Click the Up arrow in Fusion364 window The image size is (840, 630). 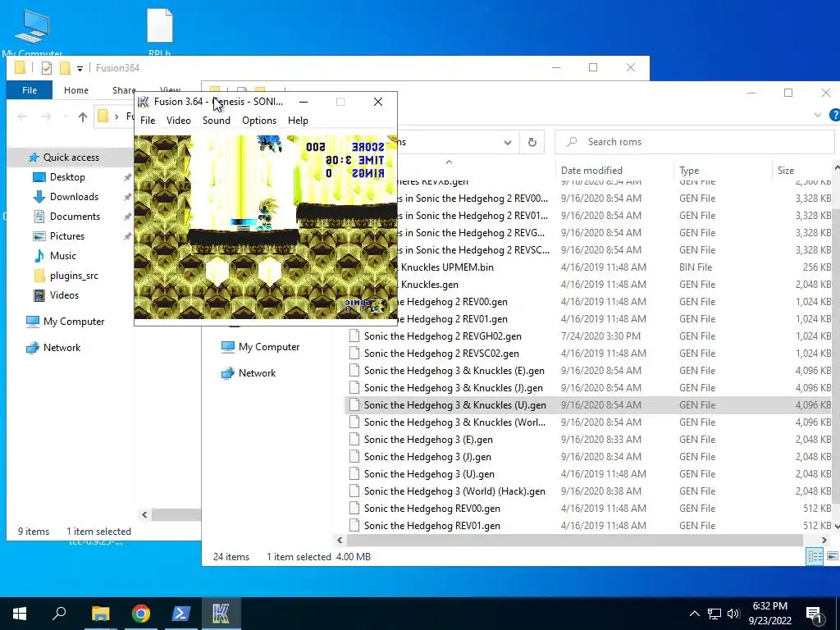(83, 116)
